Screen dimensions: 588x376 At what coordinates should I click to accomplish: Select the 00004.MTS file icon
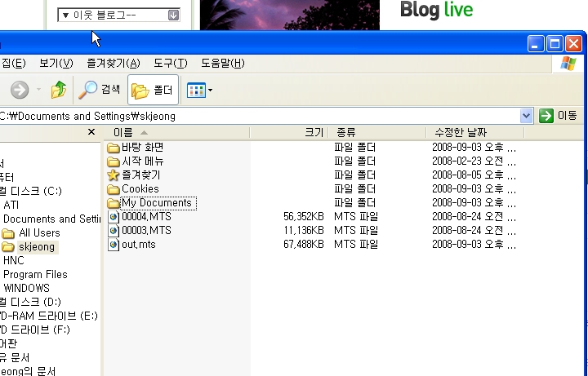(114, 216)
